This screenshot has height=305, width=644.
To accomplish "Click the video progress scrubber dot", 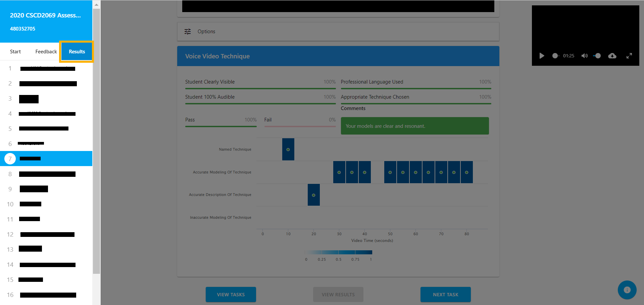I will [x=555, y=56].
